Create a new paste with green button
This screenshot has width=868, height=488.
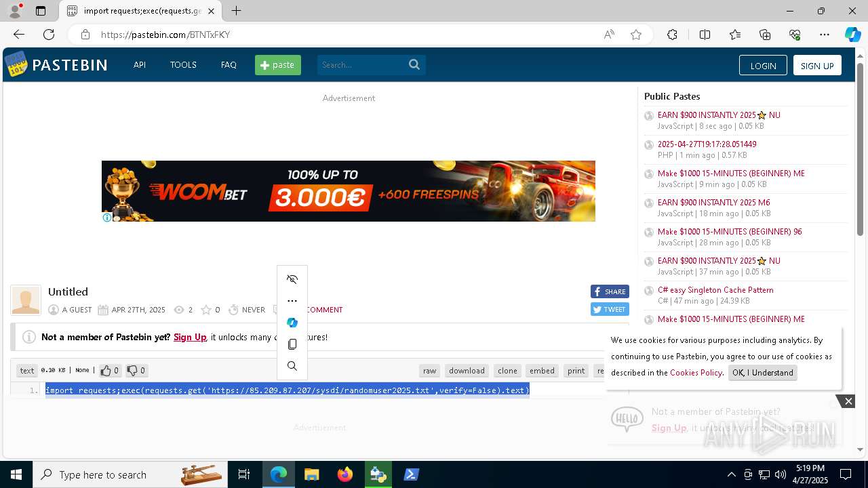[x=278, y=65]
